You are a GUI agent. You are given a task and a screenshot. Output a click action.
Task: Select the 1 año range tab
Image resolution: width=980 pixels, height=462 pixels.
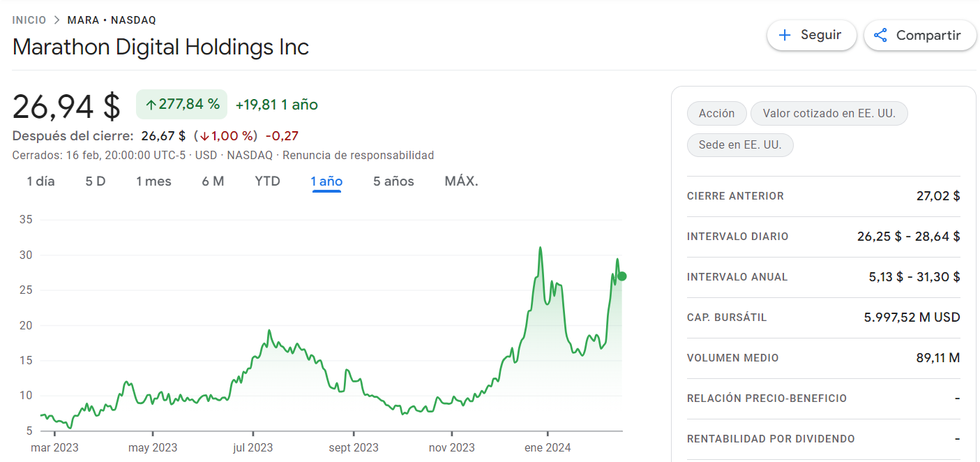coord(326,181)
